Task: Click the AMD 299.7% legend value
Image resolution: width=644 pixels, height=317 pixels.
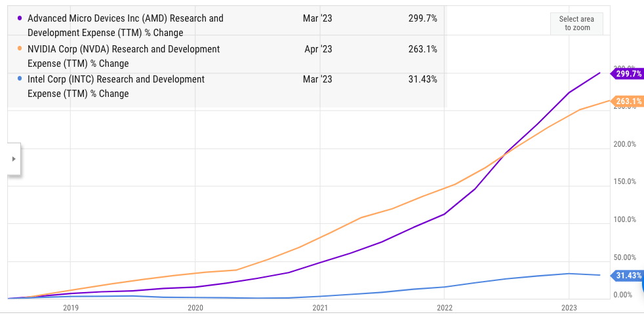Action: [423, 18]
